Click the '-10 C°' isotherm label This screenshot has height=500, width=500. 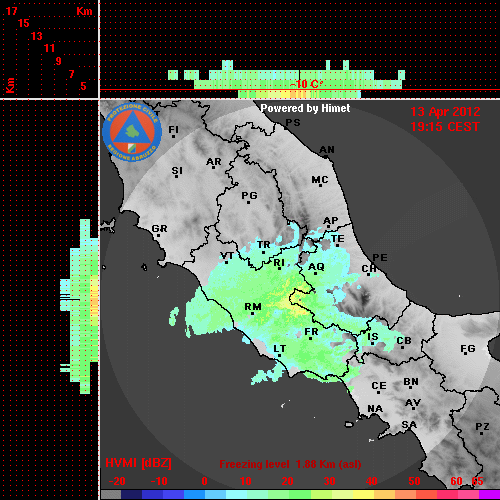pos(306,84)
